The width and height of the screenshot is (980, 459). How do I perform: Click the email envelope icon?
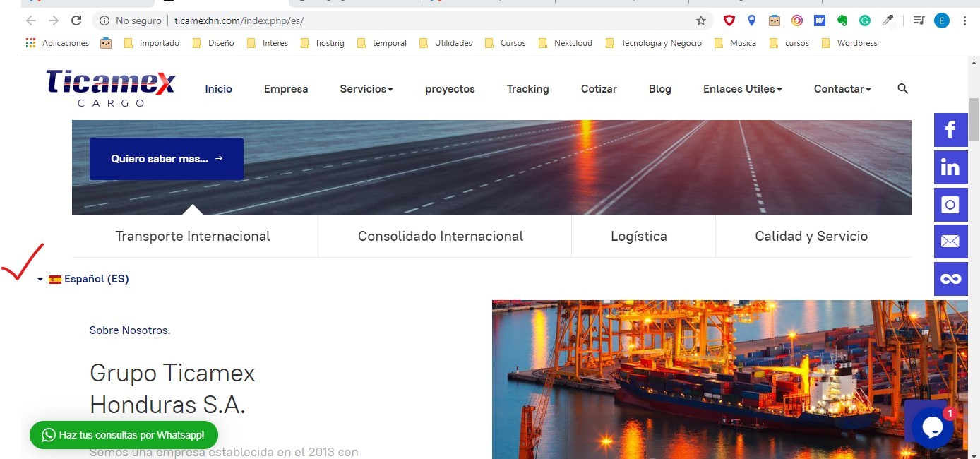[x=950, y=242]
